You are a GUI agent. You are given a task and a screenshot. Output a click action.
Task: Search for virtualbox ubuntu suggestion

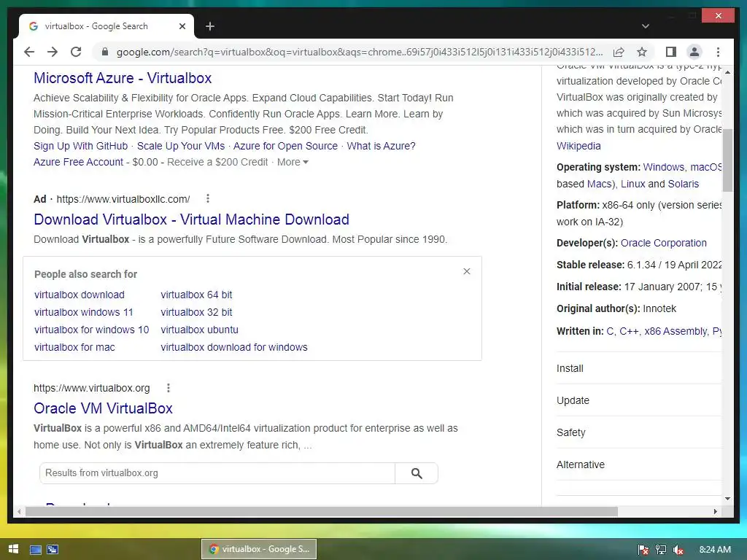pyautogui.click(x=199, y=330)
